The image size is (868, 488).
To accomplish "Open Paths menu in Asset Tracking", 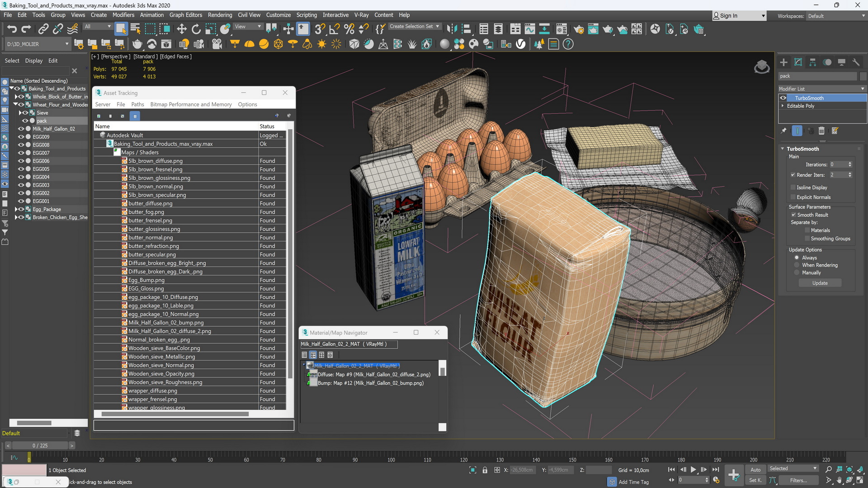I will (137, 104).
